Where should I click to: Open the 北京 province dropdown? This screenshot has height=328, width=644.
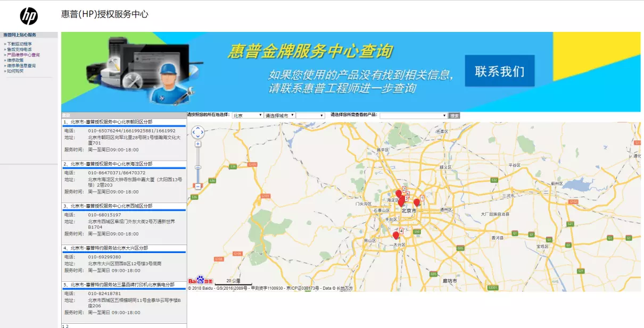point(247,115)
